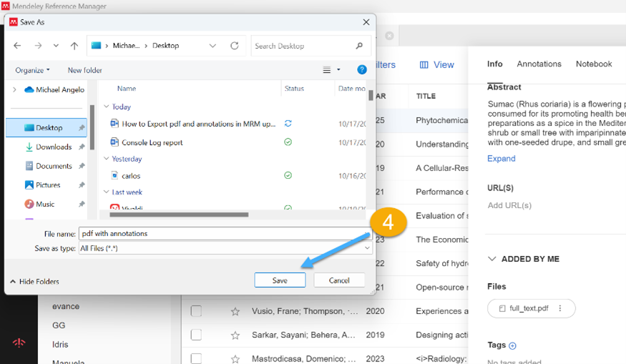The width and height of the screenshot is (626, 364).
Task: Star the Sarkar, Sayani reference
Action: pyautogui.click(x=235, y=335)
